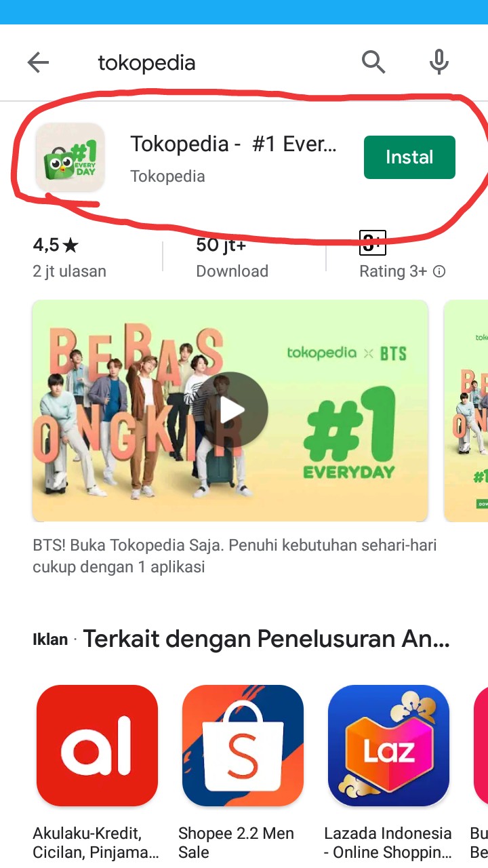Open the Lazada app icon
Viewport: 488px width, 868px height.
click(x=388, y=745)
